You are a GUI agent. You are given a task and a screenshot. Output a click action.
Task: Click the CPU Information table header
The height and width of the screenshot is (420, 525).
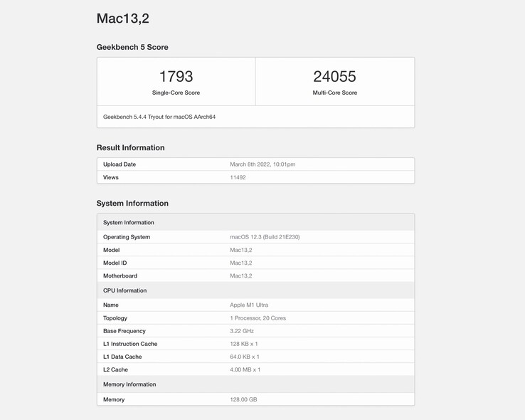click(124, 290)
